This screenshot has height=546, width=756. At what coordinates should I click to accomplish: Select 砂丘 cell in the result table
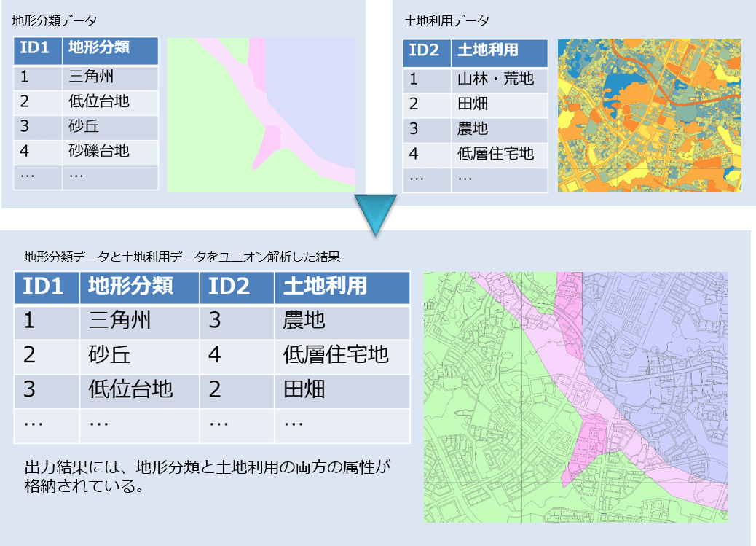(110, 355)
